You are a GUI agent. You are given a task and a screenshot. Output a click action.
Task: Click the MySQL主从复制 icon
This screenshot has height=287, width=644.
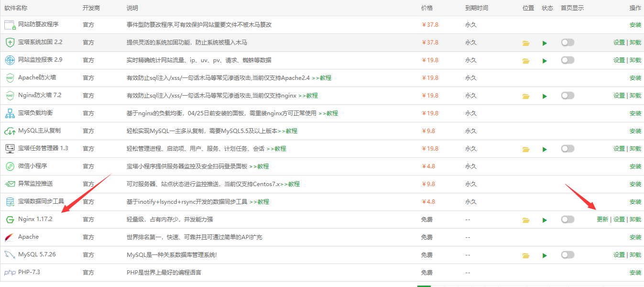(10, 131)
